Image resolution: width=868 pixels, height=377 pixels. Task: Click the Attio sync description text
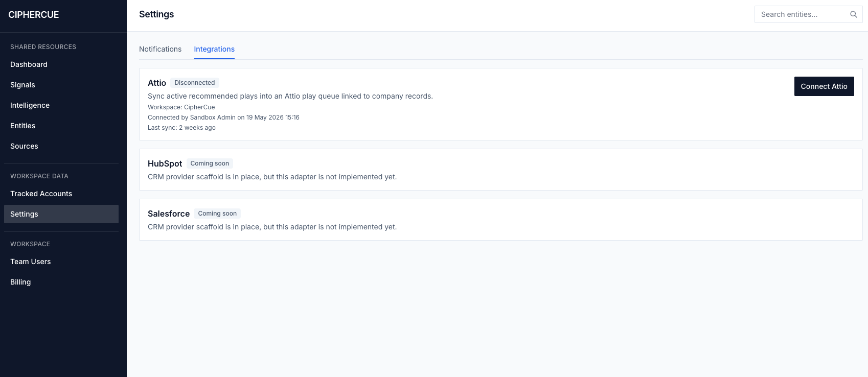(x=290, y=96)
